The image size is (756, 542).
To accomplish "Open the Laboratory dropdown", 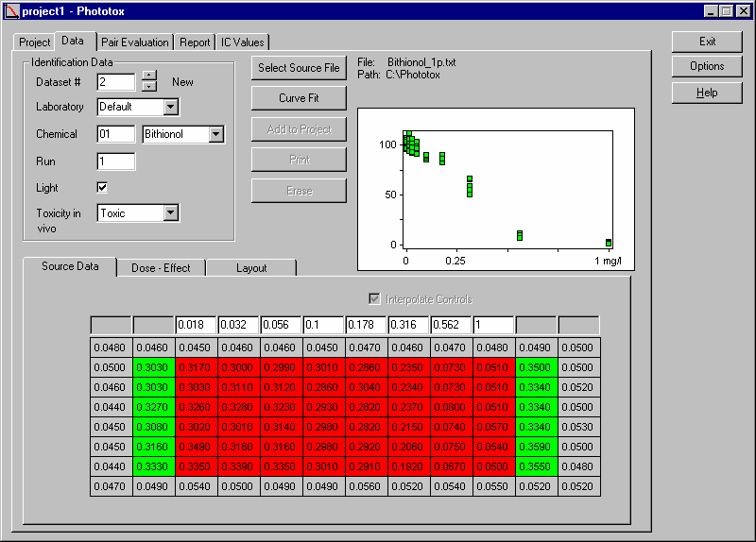I will pos(170,108).
